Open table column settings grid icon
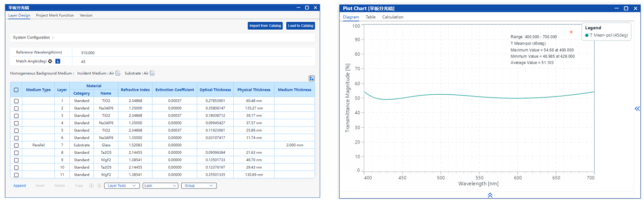The image size is (644, 202). click(x=311, y=78)
